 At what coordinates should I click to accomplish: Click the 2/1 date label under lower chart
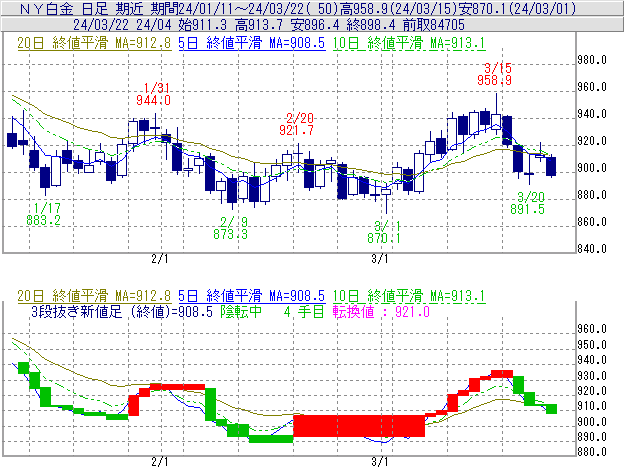point(160,462)
